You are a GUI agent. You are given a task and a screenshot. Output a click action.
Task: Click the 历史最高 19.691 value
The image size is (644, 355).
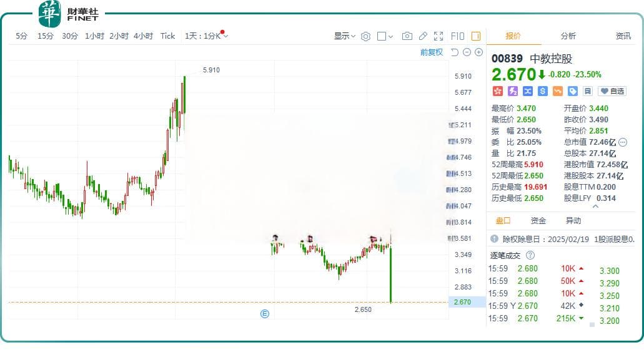[x=535, y=187]
